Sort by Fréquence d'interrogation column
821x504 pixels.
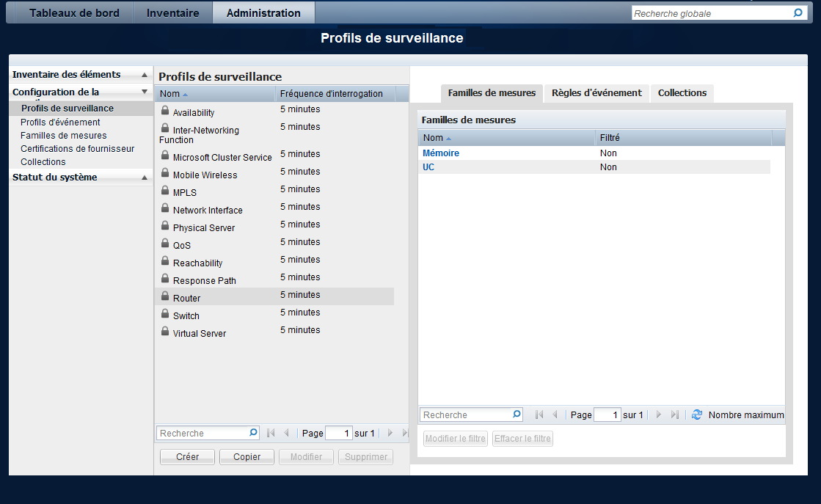point(335,94)
